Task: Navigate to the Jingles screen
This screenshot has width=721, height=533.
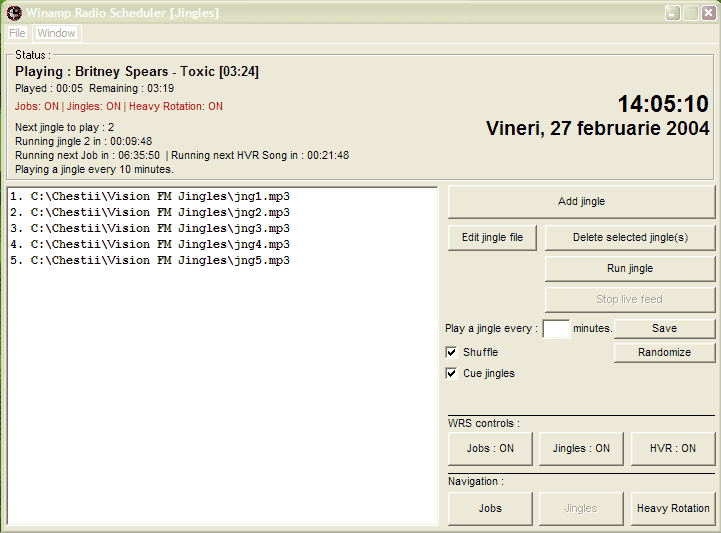Action: point(581,509)
